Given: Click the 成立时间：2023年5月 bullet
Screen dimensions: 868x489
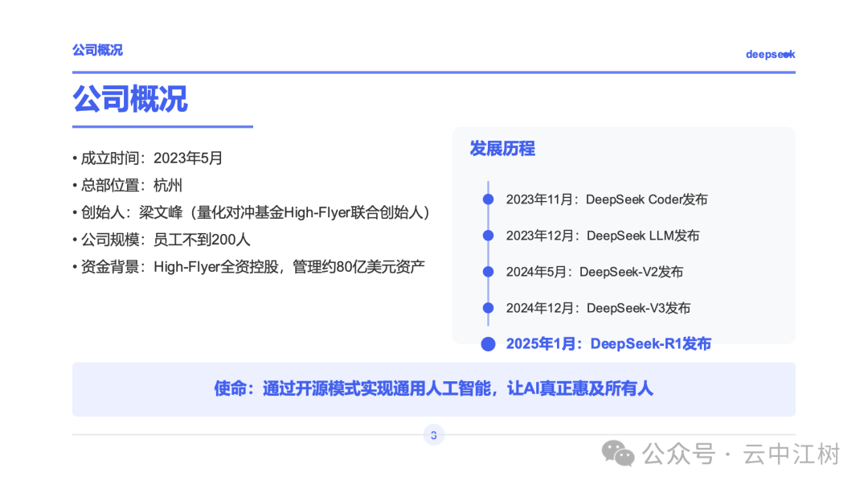Looking at the screenshot, I should pos(147,158).
